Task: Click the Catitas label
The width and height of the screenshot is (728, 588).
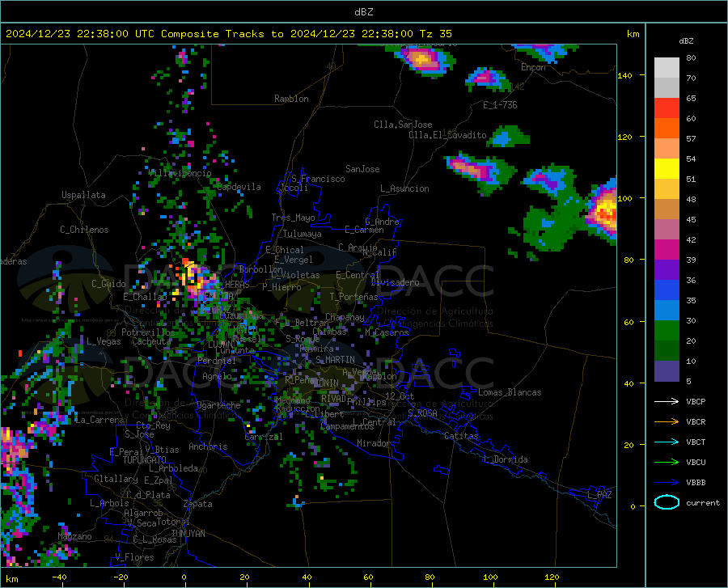Action: coord(462,436)
